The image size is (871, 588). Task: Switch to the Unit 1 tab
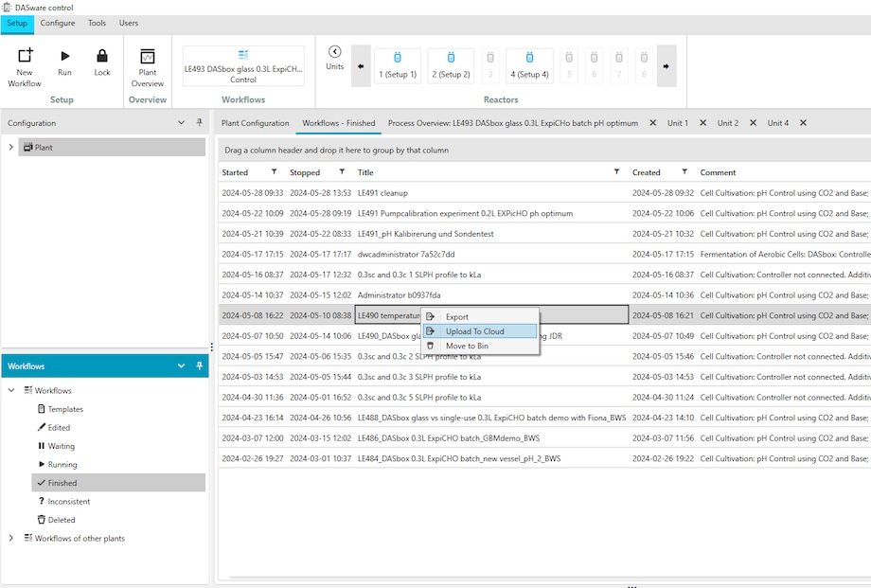tap(678, 123)
